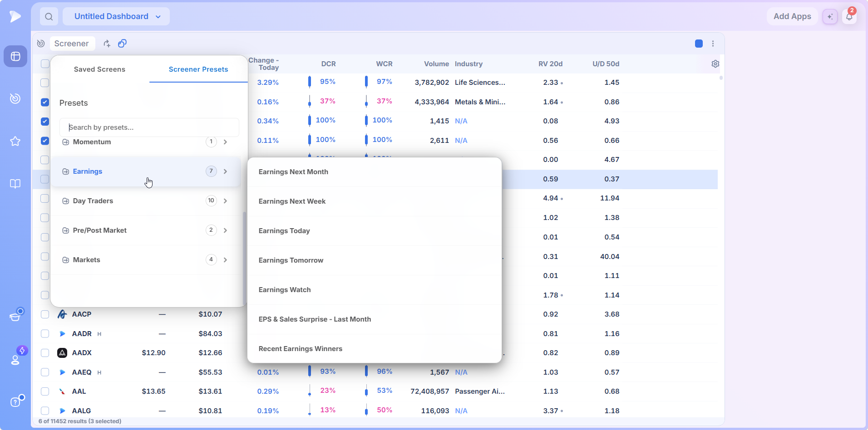Check the AAEQ row checkbox
The width and height of the screenshot is (868, 430).
(x=45, y=372)
